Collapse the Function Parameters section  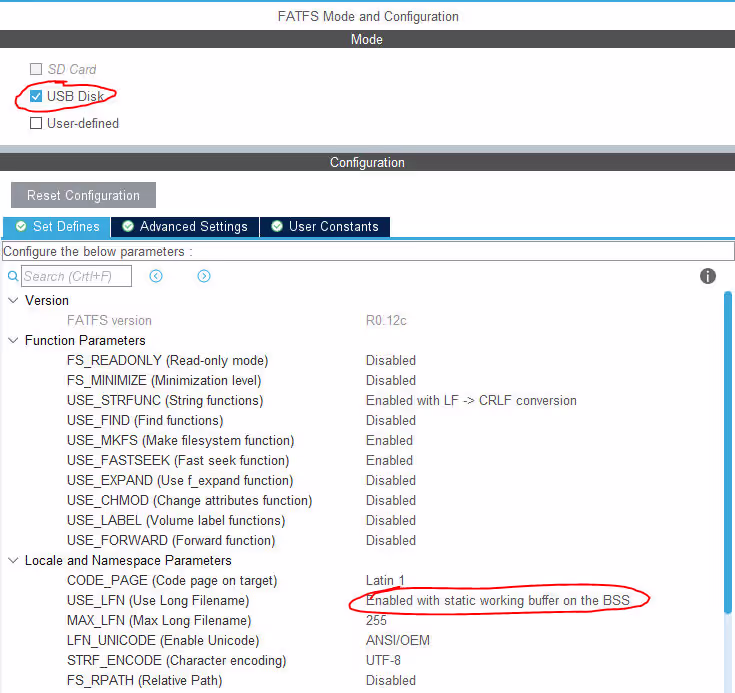[14, 340]
